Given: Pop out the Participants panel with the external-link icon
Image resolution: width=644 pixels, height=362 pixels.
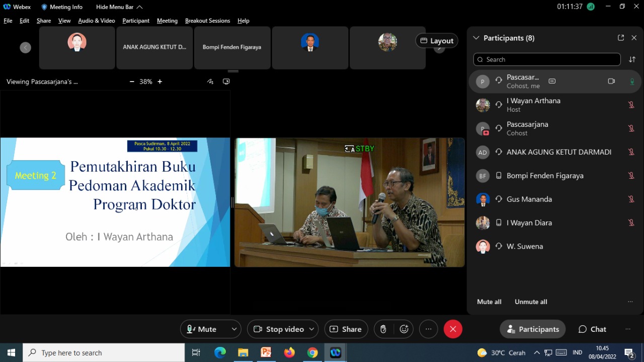Looking at the screenshot, I should [x=621, y=38].
